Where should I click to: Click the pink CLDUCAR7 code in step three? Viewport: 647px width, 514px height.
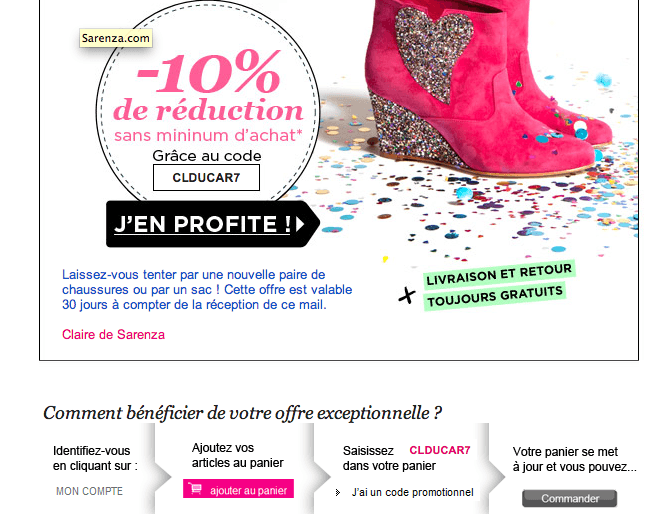[x=440, y=450]
